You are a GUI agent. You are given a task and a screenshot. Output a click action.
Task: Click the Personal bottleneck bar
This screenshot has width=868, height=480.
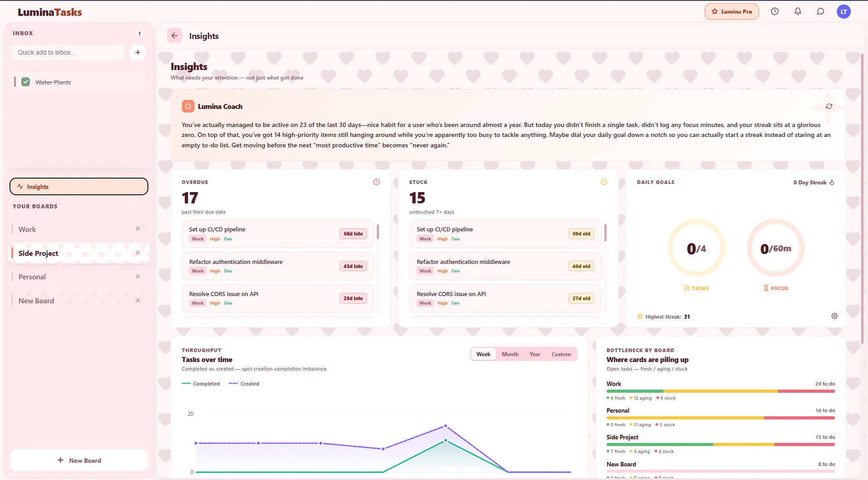[x=721, y=418]
